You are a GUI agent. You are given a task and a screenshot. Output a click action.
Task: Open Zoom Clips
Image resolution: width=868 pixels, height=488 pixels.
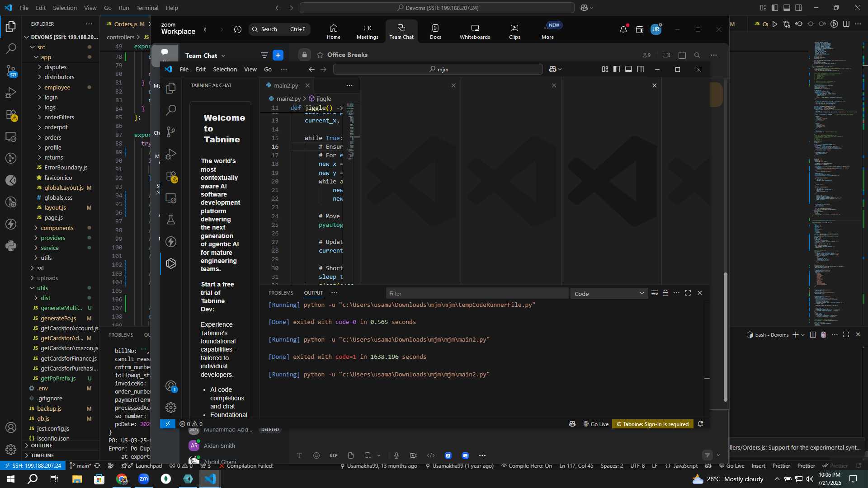514,32
